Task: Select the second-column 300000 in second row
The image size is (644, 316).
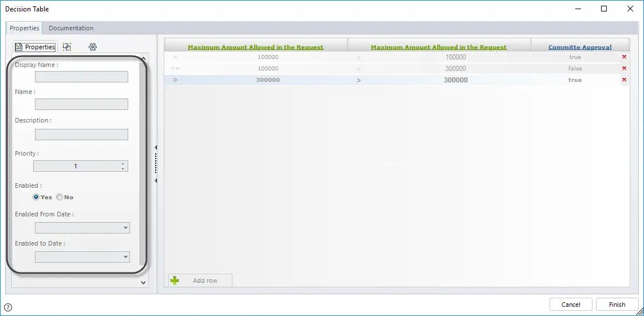Action: coord(456,69)
